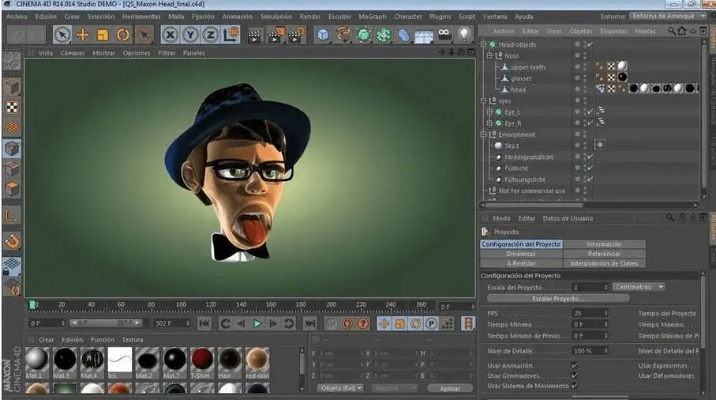Toggle Usar Sistema de Movimiento checkbox
716x400 pixels.
tap(575, 386)
